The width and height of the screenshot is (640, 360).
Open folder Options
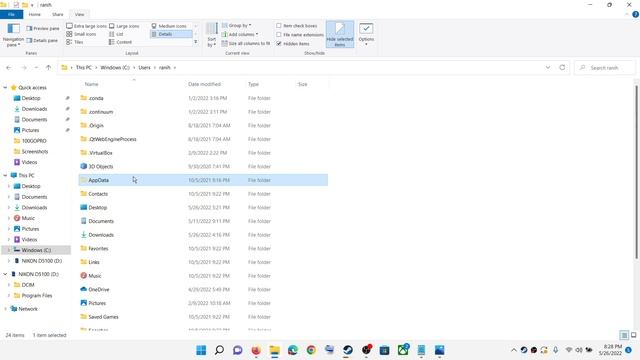[366, 34]
